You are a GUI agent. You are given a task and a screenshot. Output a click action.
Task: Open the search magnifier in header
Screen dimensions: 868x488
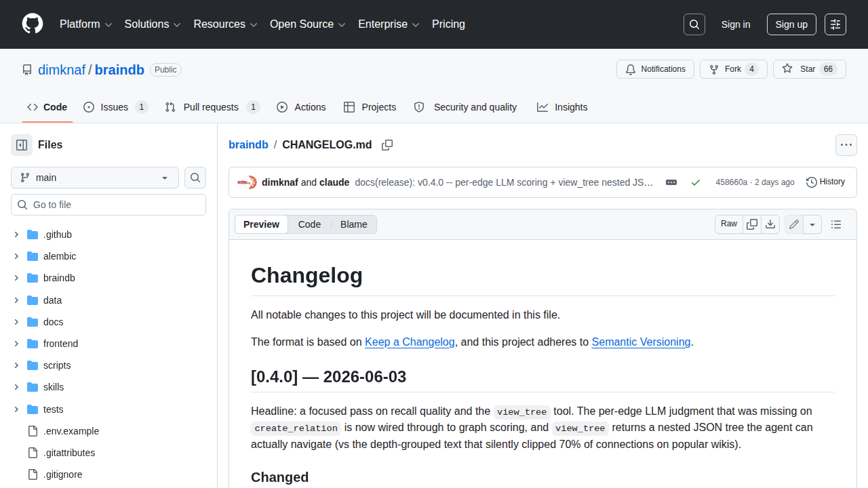tap(694, 24)
